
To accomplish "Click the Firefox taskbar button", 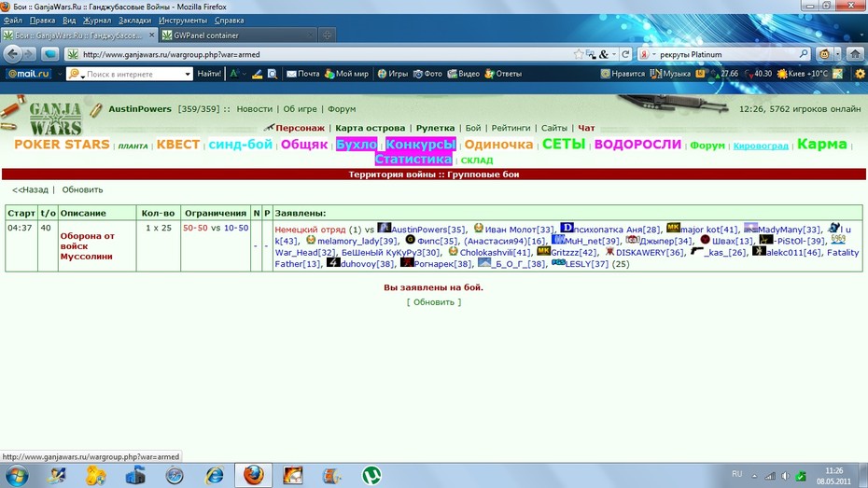I will [x=253, y=476].
